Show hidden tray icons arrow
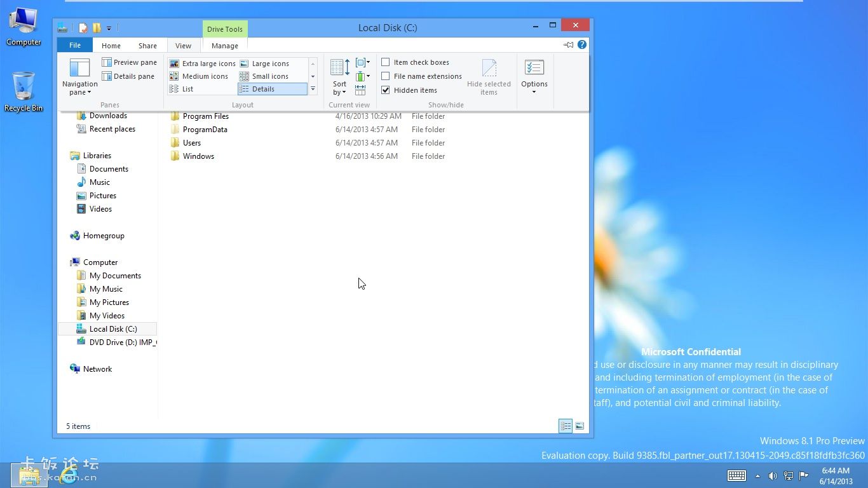 757,475
